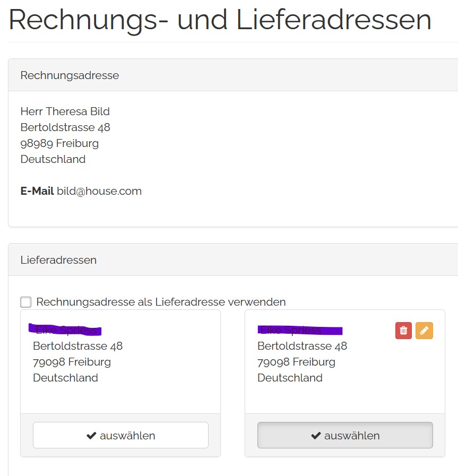
Task: Click '79098 Freiburg' in the right delivery card
Action: click(x=296, y=362)
